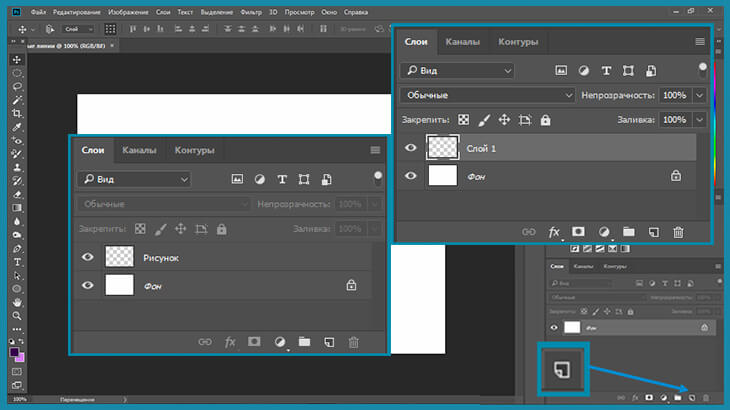This screenshot has height=410, width=730.
Task: Open Обычные blend dropdown in the Рисунок panel
Action: click(164, 204)
